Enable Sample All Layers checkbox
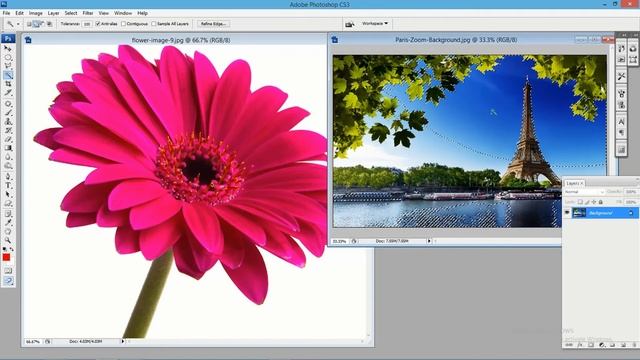The height and width of the screenshot is (360, 640). pos(154,24)
